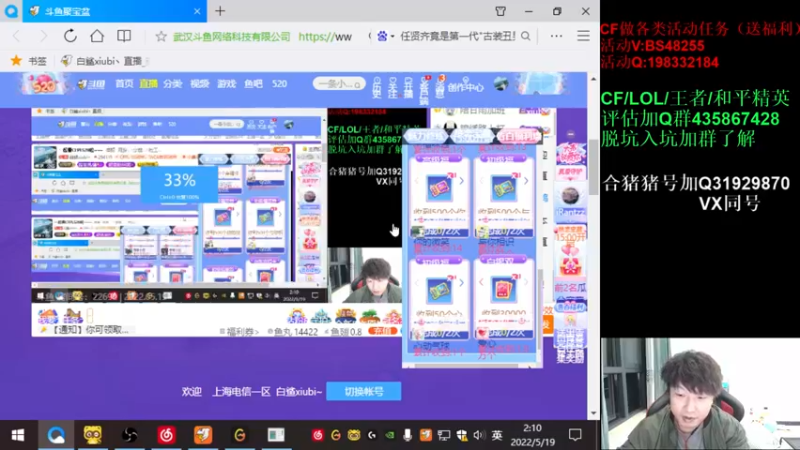The height and width of the screenshot is (450, 800).
Task: Go to Douyu 首页 nav item
Action: tap(124, 84)
